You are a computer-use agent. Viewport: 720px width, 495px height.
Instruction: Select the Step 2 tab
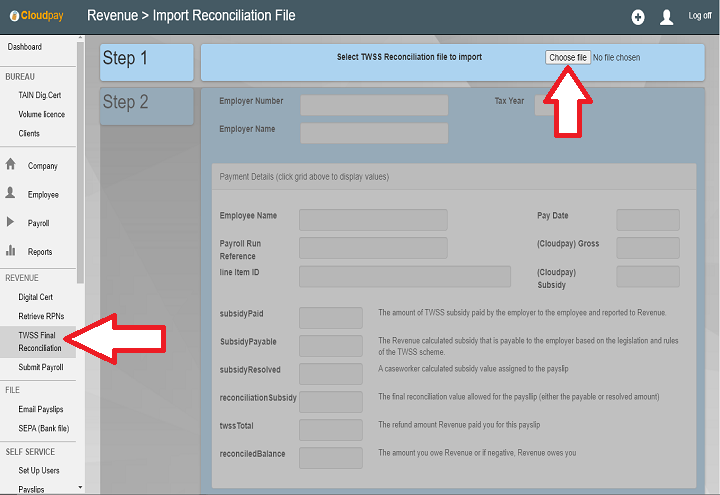click(x=147, y=104)
